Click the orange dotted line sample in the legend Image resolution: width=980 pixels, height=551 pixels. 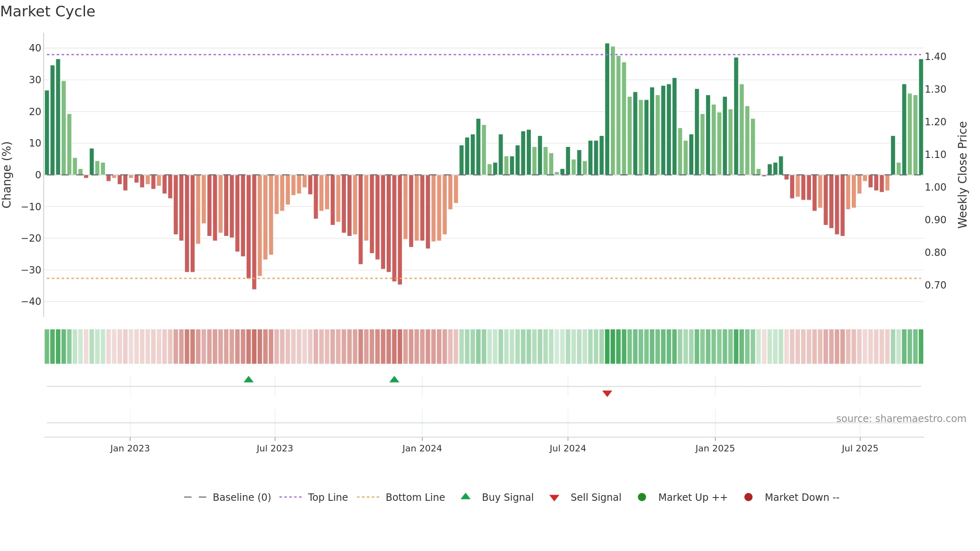click(368, 497)
